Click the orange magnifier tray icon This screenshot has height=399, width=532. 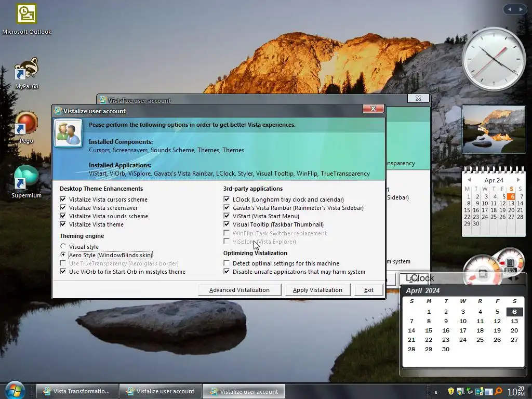(498, 391)
